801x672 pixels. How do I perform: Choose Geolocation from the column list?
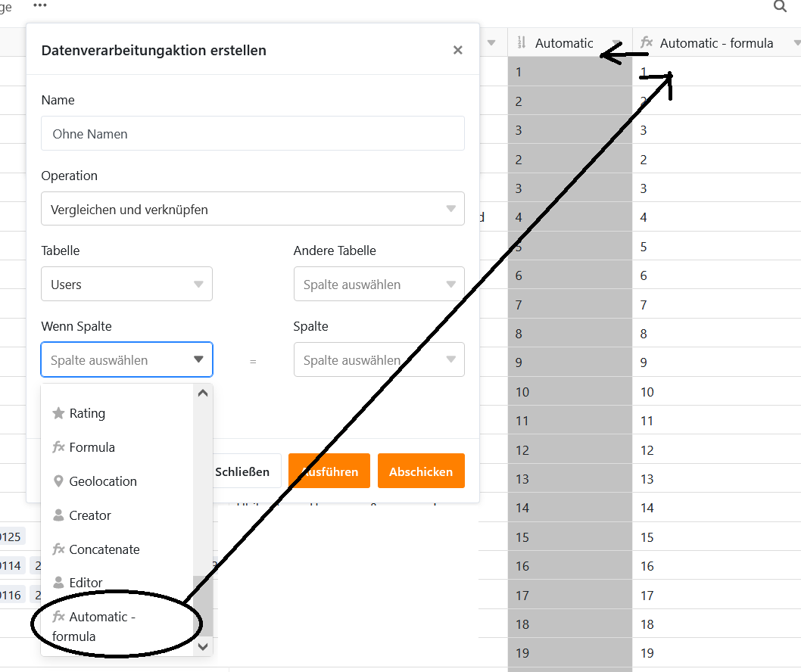pos(103,481)
